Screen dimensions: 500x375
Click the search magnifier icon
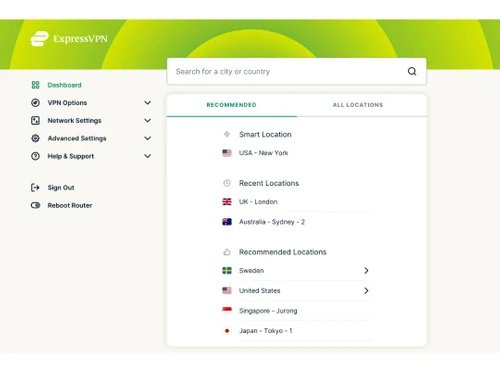412,71
